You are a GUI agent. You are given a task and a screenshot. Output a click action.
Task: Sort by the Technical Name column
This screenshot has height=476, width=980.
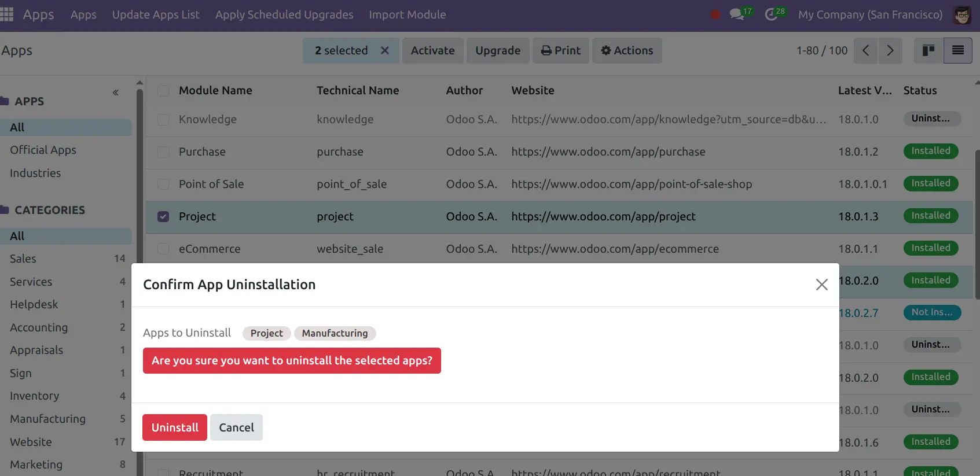coord(358,90)
